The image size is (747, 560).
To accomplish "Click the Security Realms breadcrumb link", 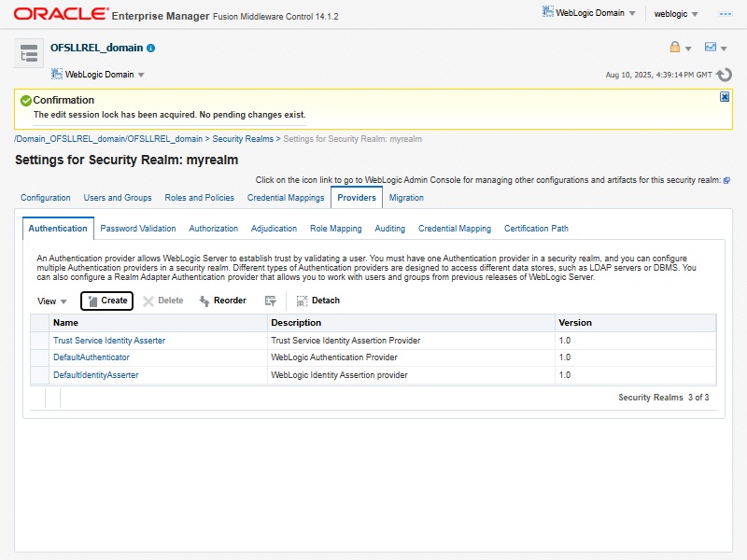I will click(243, 139).
